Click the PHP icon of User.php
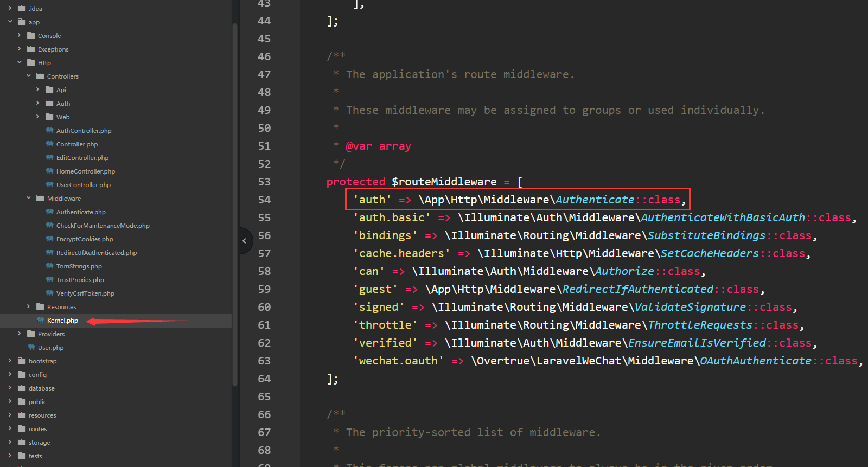The height and width of the screenshot is (467, 868). pos(31,347)
